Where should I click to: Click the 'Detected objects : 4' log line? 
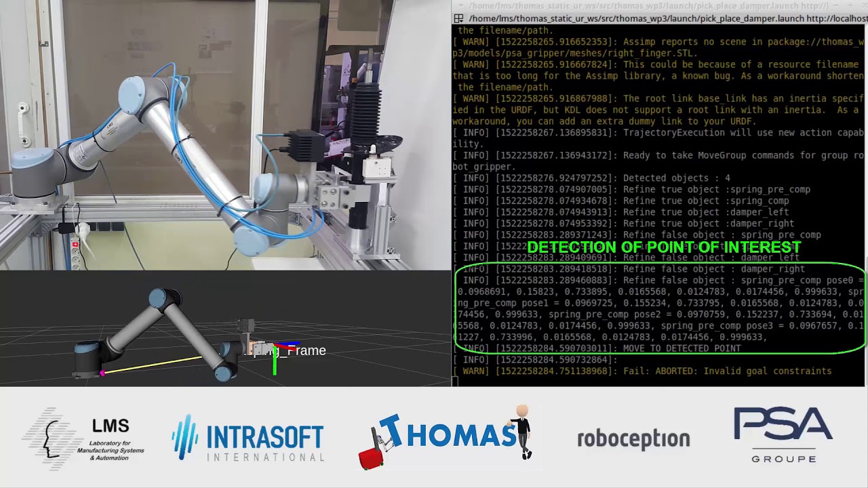coord(591,178)
